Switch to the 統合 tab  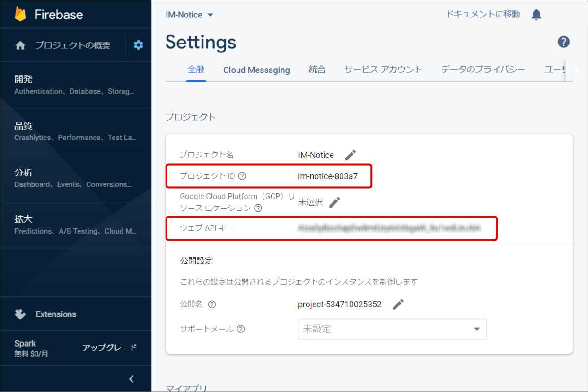(317, 70)
